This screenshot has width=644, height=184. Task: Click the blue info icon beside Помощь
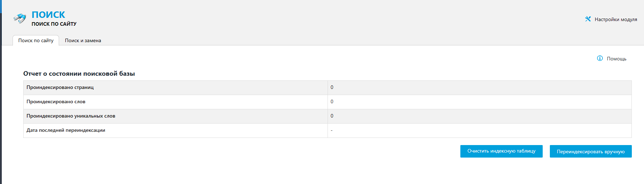(600, 58)
